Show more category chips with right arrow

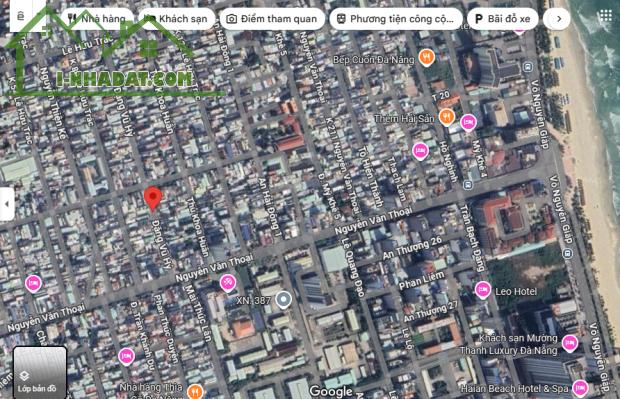tap(558, 19)
